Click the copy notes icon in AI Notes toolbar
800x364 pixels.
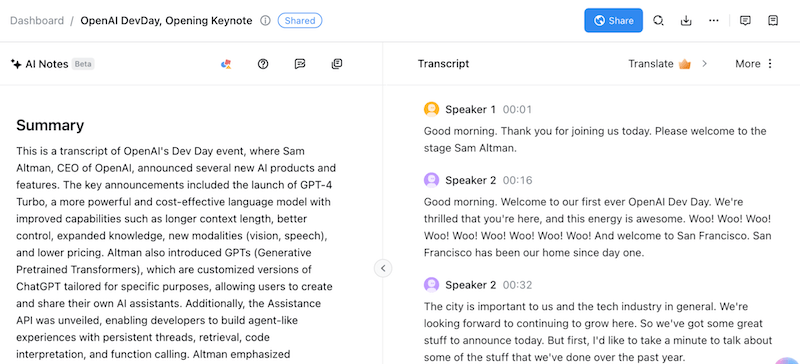(337, 64)
